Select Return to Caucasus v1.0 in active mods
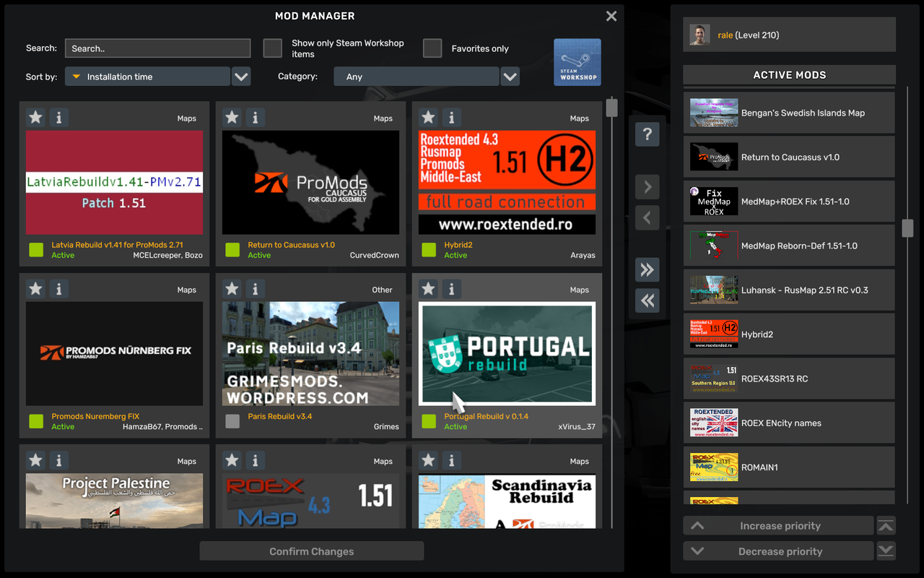This screenshot has width=924, height=578. (789, 157)
